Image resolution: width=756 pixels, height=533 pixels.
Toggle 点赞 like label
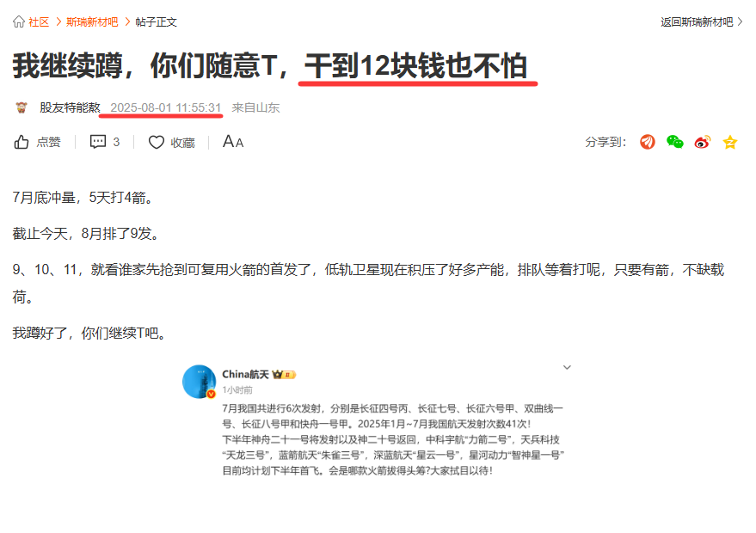click(49, 142)
